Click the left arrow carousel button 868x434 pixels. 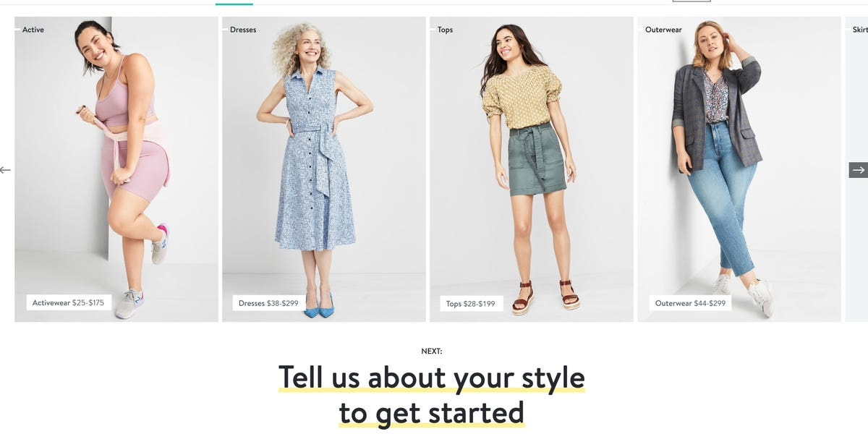point(5,170)
